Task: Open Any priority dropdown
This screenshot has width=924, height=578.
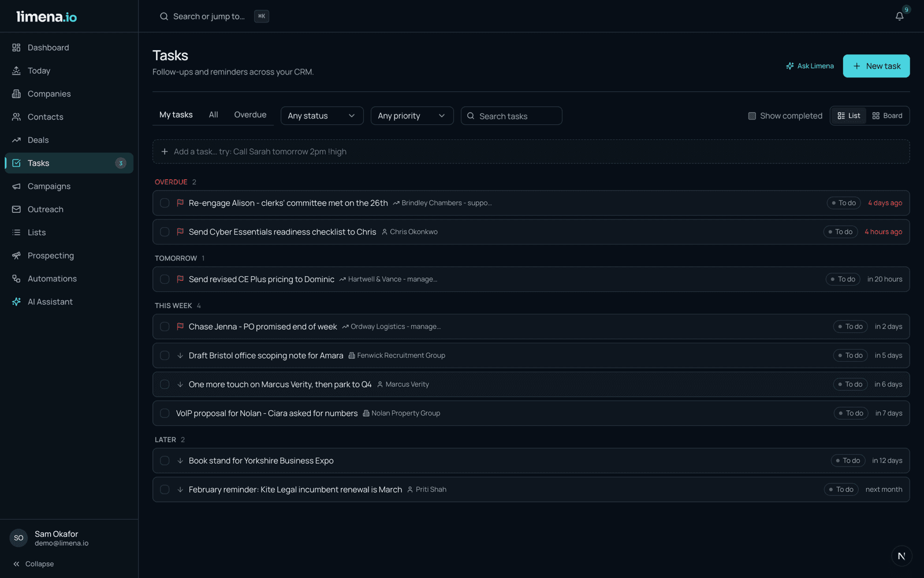Action: 412,116
